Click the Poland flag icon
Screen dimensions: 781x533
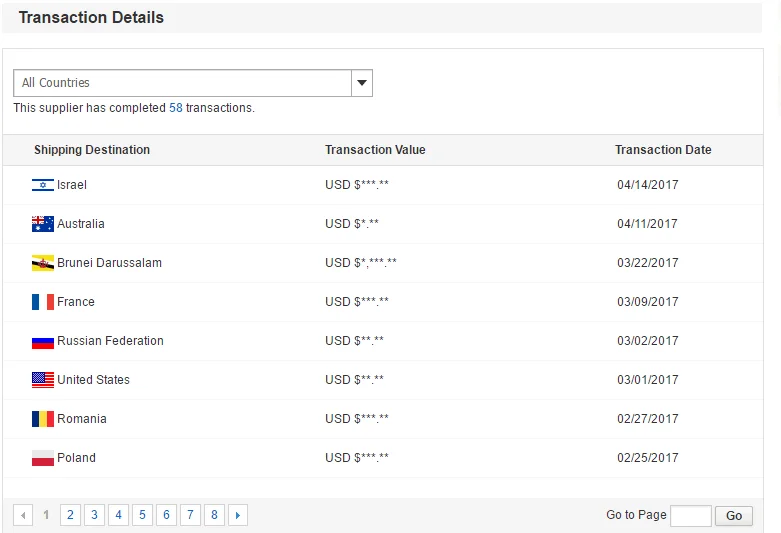(x=42, y=458)
